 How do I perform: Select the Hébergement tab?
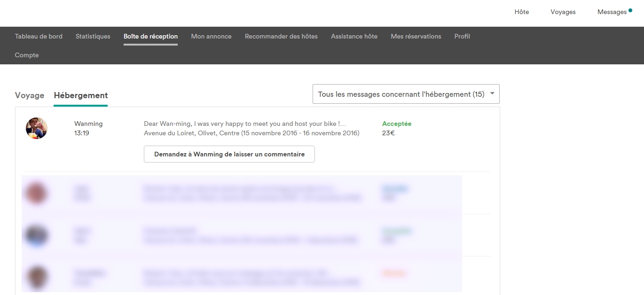(81, 95)
